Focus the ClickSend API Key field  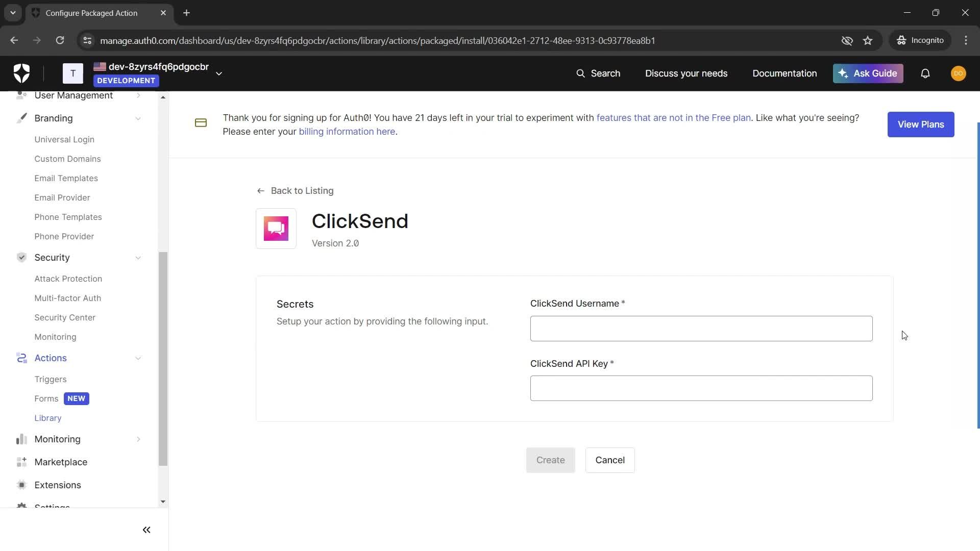[x=701, y=388]
